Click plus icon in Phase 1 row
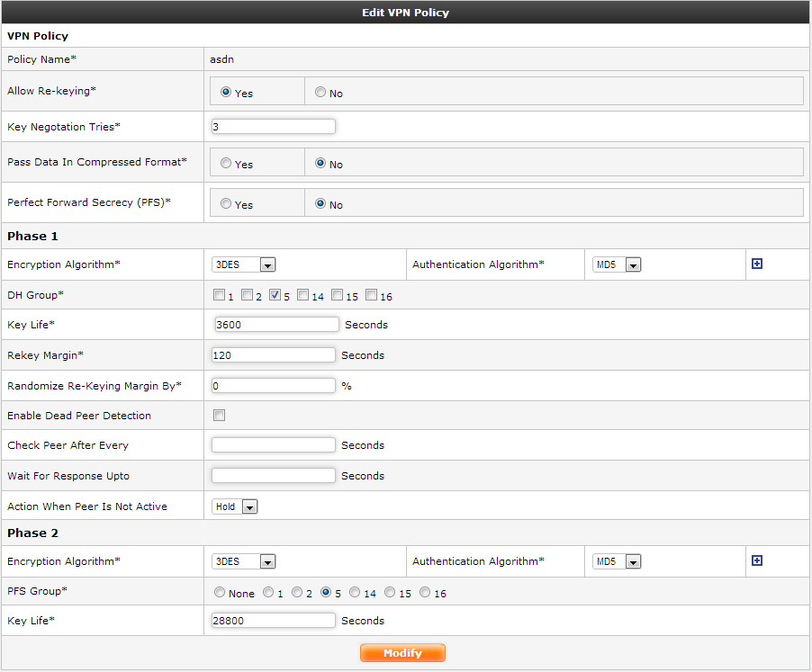 coord(757,264)
